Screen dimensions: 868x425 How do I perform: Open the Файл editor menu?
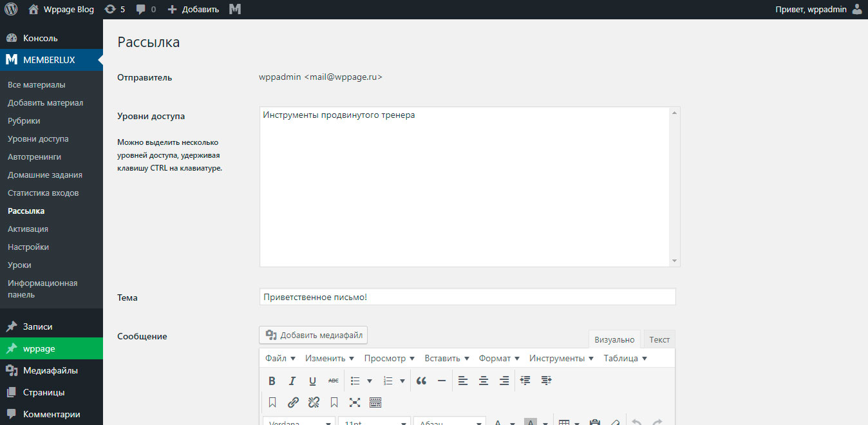click(281, 359)
